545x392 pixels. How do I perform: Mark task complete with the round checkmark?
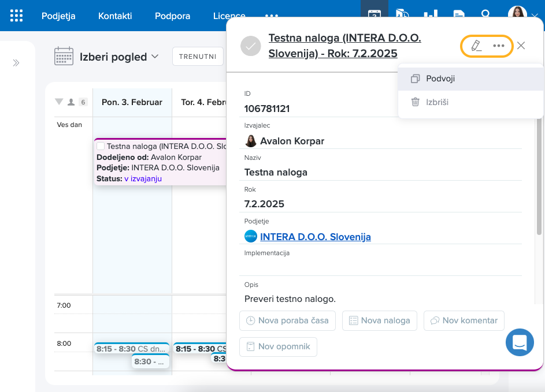[x=250, y=46]
